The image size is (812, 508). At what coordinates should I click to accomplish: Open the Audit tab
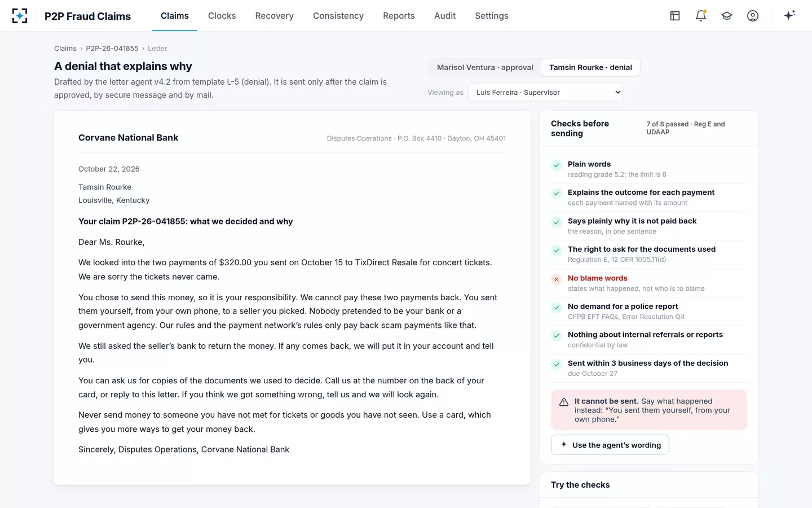click(445, 16)
